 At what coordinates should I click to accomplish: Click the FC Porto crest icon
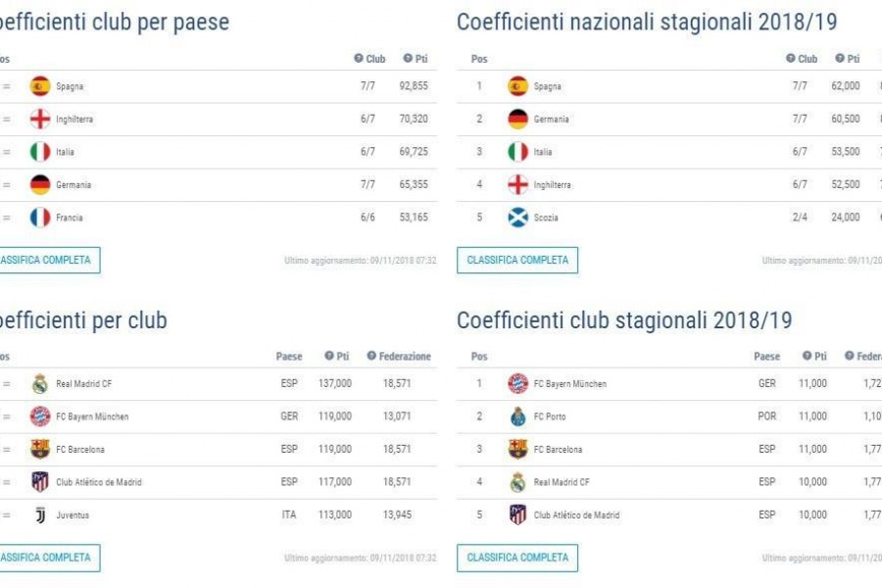click(x=517, y=416)
